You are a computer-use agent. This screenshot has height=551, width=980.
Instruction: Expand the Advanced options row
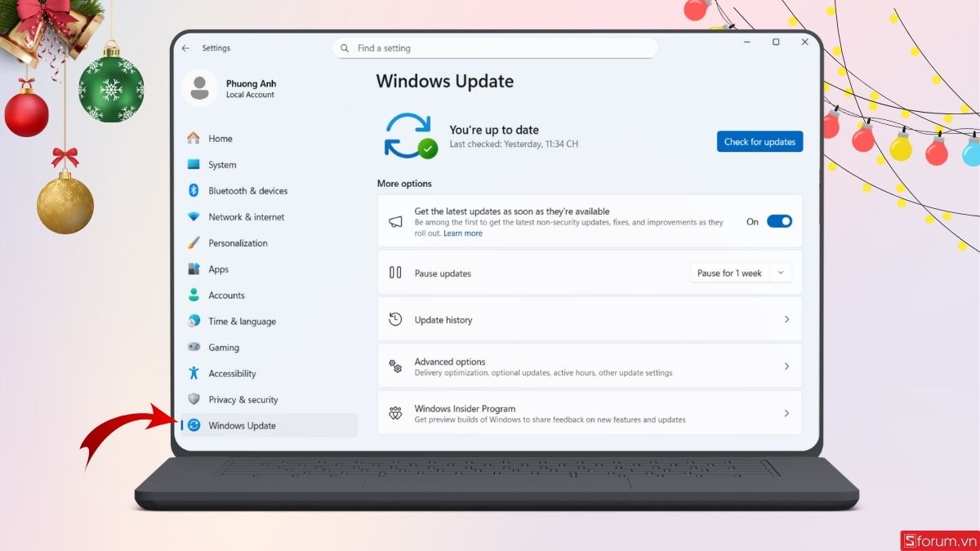coord(786,366)
